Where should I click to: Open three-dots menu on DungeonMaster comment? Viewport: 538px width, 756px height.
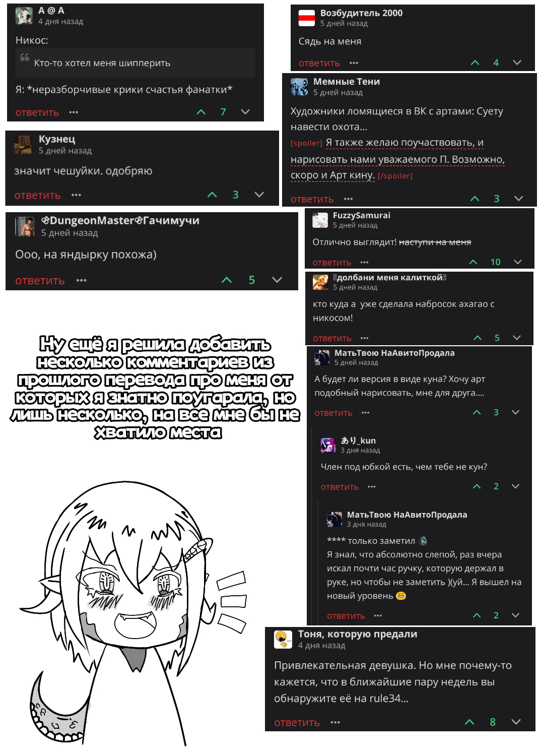pyautogui.click(x=82, y=280)
